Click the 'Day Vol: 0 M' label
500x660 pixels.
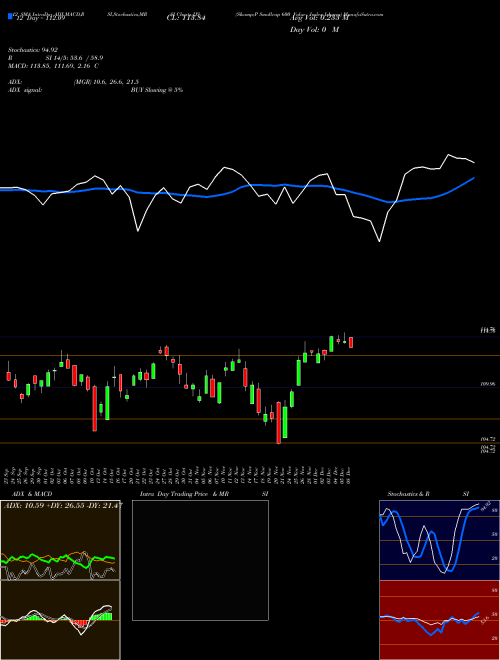(x=314, y=30)
